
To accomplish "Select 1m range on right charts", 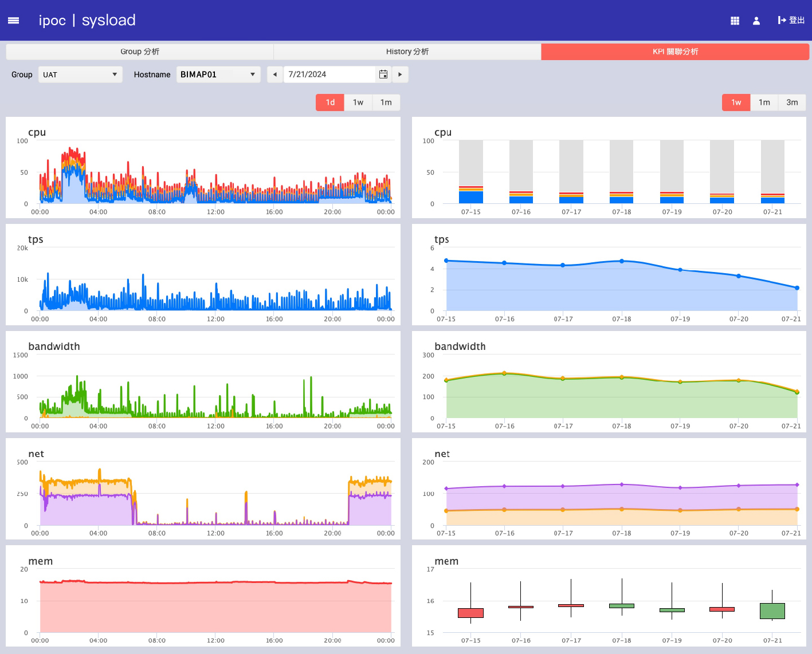I will 764,103.
